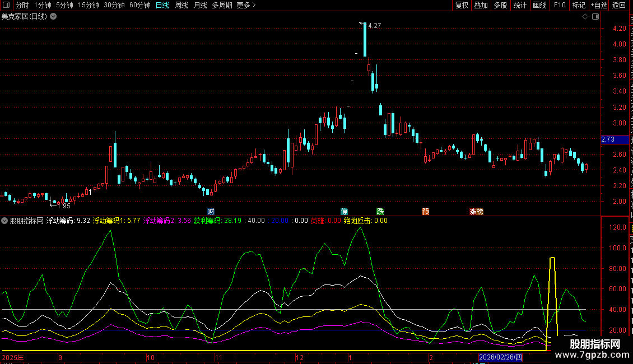The image size is (633, 364).
Task: Activate the 画线 drawing tool
Action: (x=539, y=6)
